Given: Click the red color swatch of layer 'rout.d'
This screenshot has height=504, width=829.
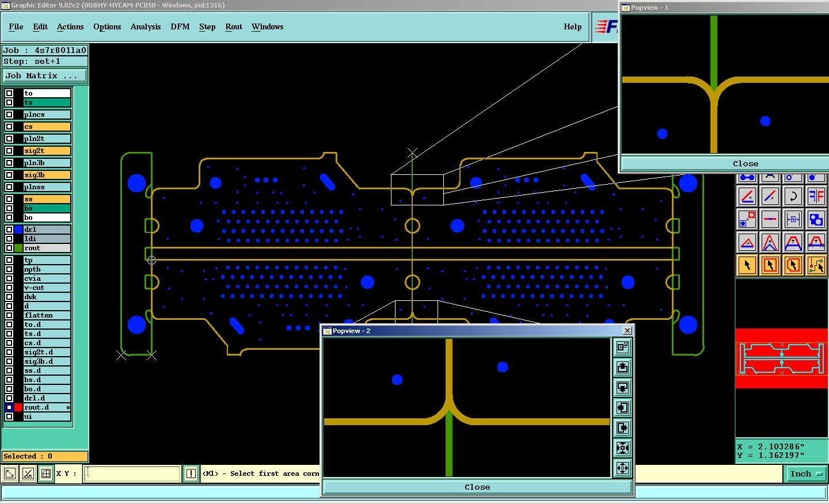Looking at the screenshot, I should (x=18, y=407).
